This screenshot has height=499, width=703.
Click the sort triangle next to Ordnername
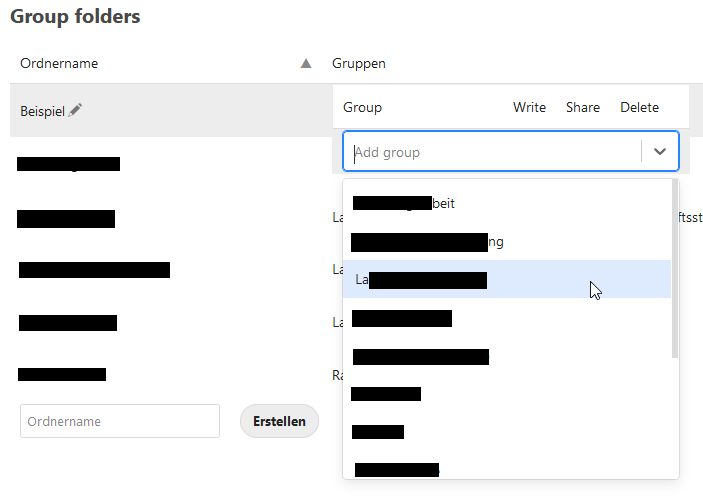306,63
